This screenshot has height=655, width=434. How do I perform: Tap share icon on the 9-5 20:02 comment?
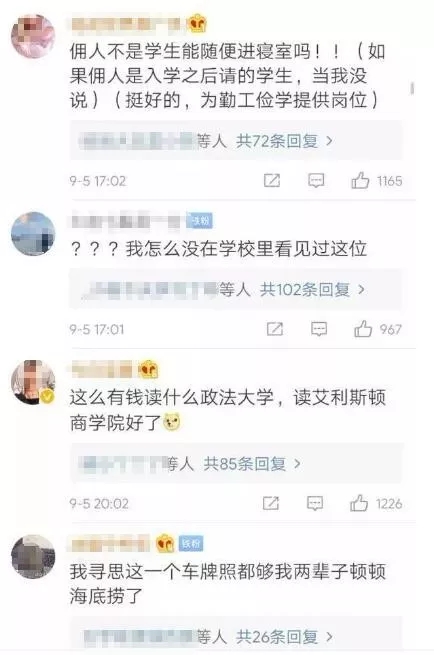coord(271,503)
